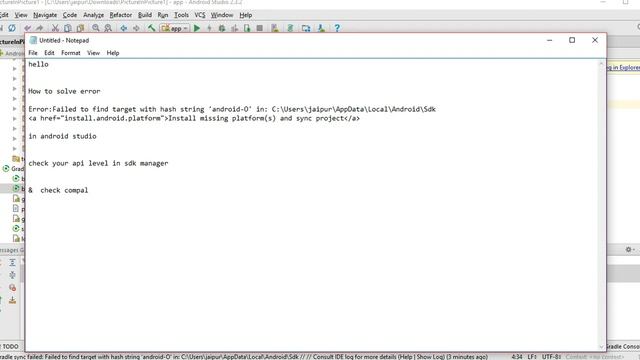Viewport: 640px width, 360px height.
Task: Open Android Studio Refactor menu
Action: [x=121, y=15]
